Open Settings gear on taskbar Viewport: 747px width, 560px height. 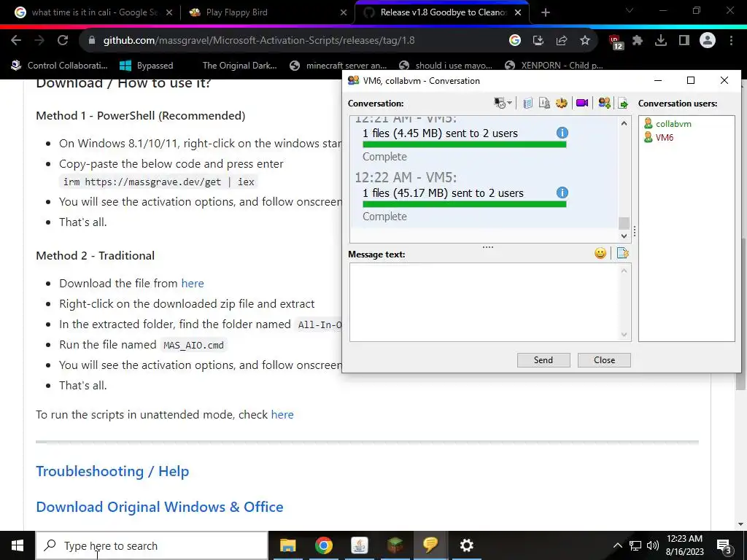pyautogui.click(x=466, y=545)
